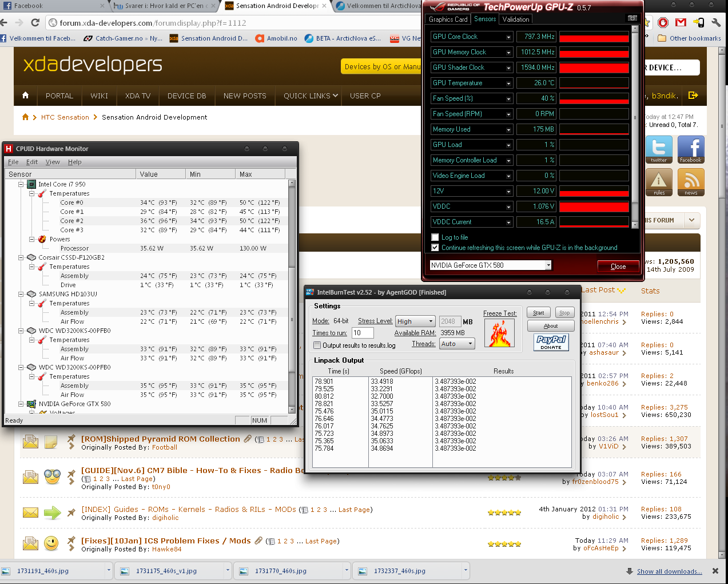Viewport: 728px width, 584px height.
Task: Open the NEW POSTS link in XDA navigation
Action: 245,96
